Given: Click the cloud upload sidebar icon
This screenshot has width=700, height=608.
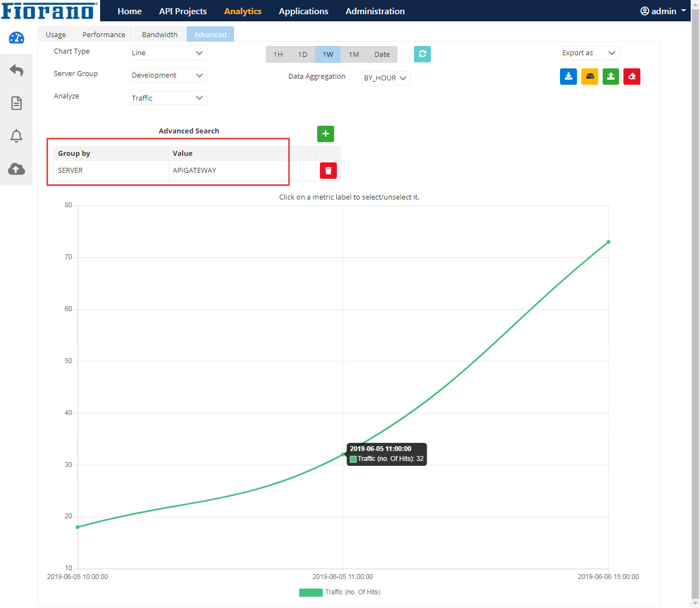Looking at the screenshot, I should click(16, 169).
